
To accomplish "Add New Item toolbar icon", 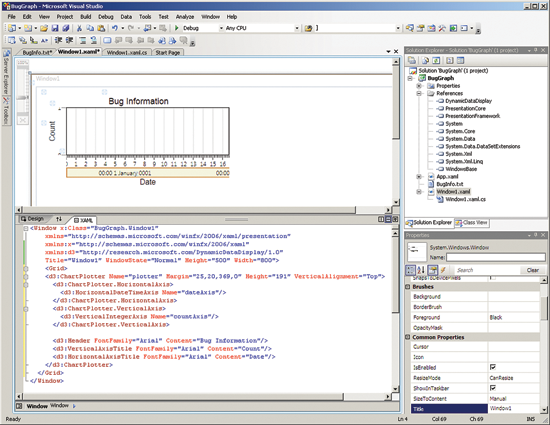I will tap(28, 28).
